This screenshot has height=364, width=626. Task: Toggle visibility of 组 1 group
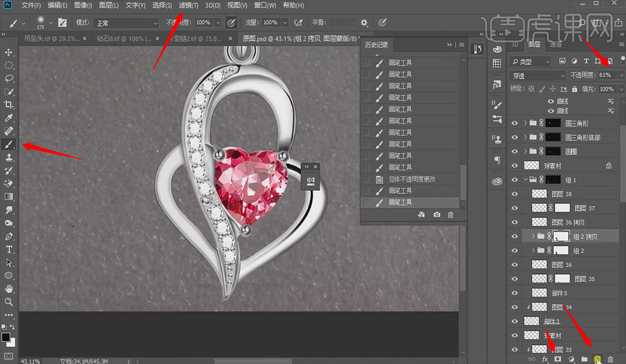(x=514, y=179)
